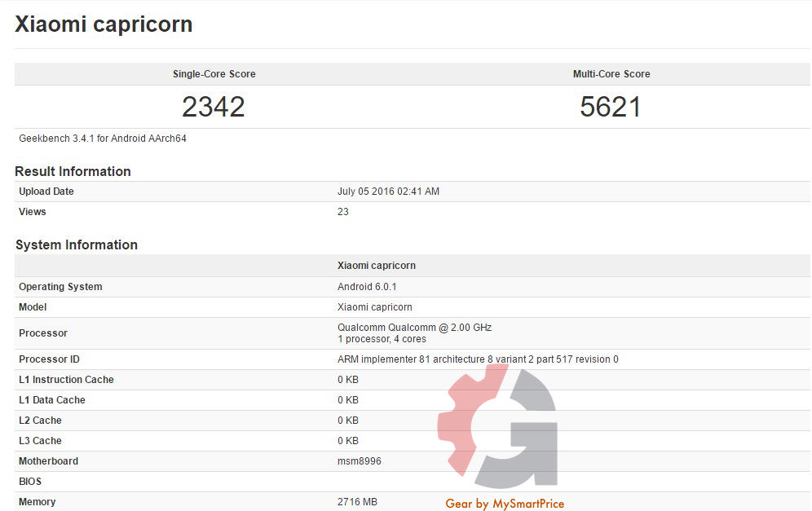812x511 pixels.
Task: Click the L1 Instruction Cache 0 KB value
Action: tap(348, 380)
